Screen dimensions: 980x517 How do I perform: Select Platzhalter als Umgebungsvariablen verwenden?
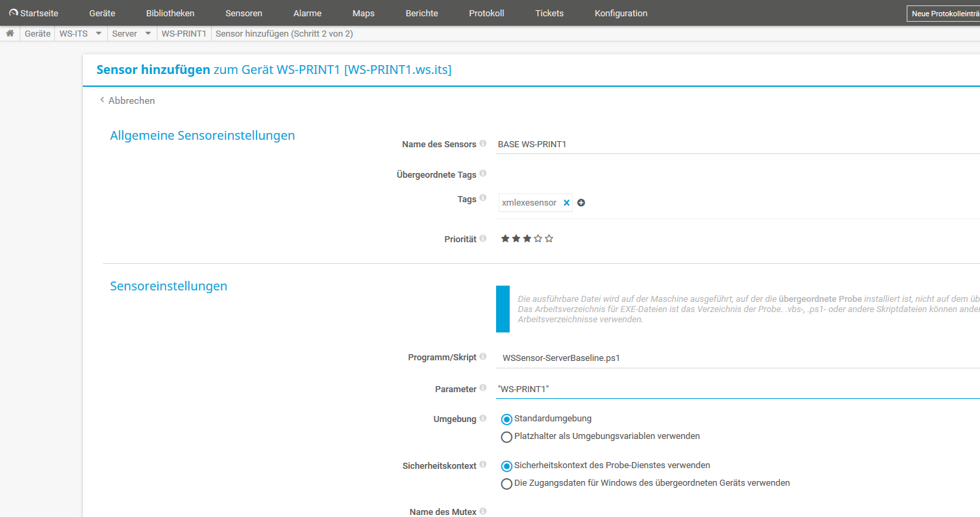tap(506, 437)
